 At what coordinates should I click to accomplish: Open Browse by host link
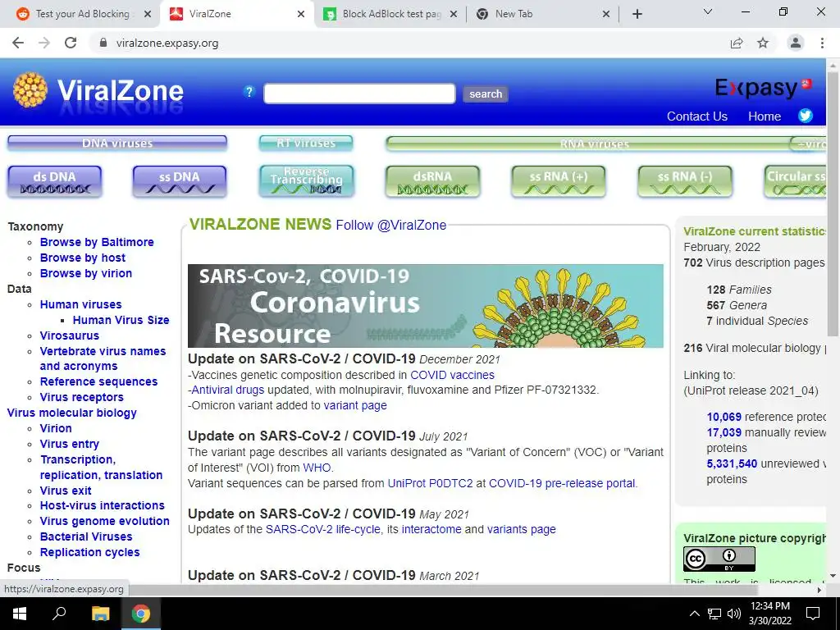click(83, 258)
